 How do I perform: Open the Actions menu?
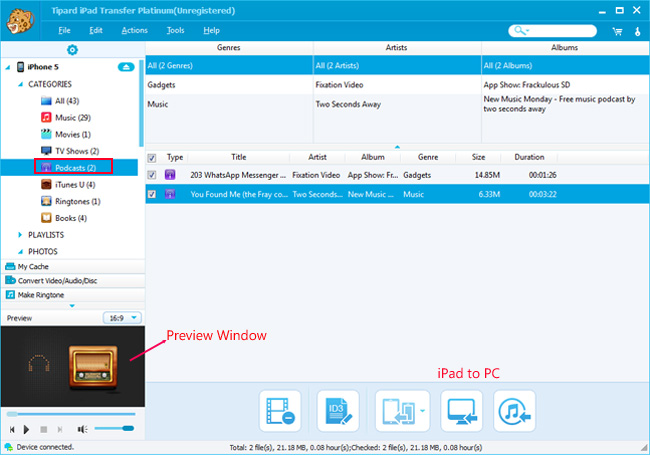tap(134, 30)
